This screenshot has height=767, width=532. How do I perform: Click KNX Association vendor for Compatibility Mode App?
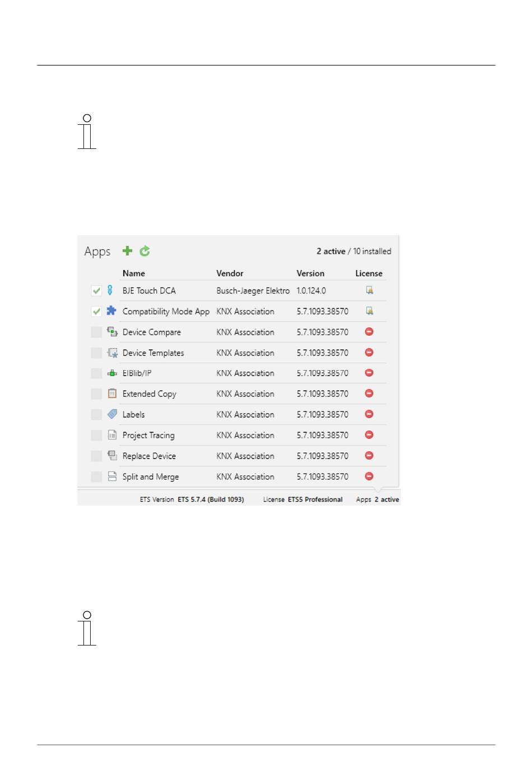[x=246, y=311]
